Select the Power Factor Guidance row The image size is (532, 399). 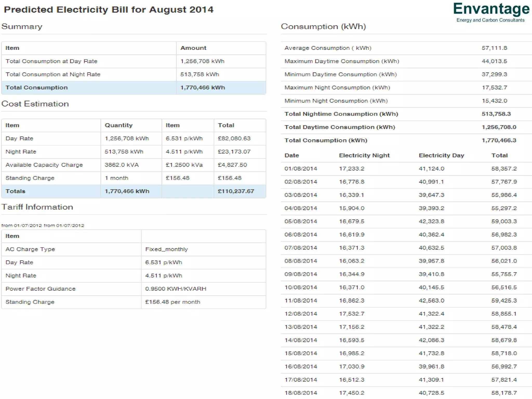pyautogui.click(x=40, y=289)
